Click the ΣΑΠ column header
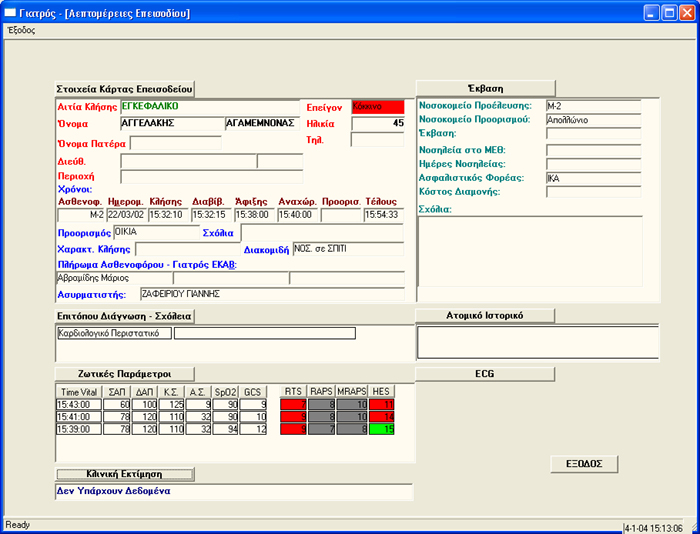This screenshot has height=534, width=700. coord(117,392)
